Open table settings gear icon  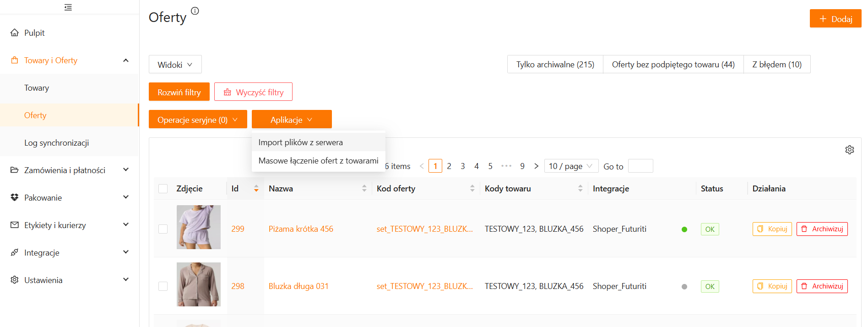click(x=849, y=150)
